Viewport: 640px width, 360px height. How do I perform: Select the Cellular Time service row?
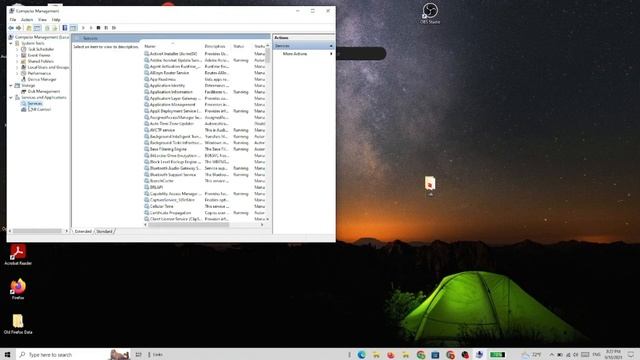tap(205, 207)
